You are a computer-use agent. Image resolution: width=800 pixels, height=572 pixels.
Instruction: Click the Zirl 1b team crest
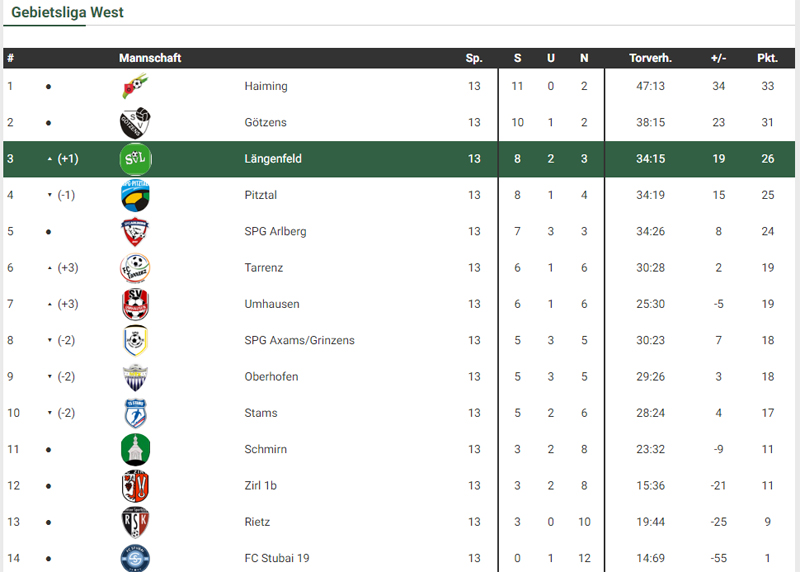click(x=135, y=486)
